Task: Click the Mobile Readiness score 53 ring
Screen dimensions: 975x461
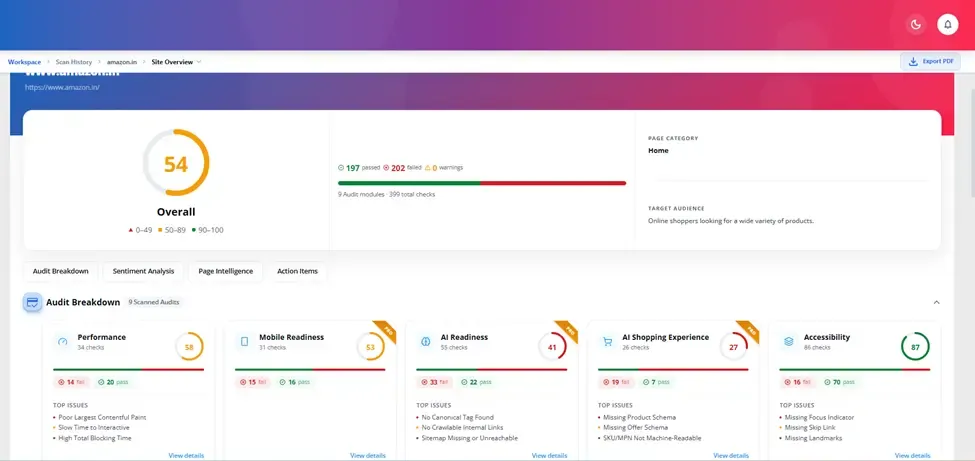Action: point(371,347)
